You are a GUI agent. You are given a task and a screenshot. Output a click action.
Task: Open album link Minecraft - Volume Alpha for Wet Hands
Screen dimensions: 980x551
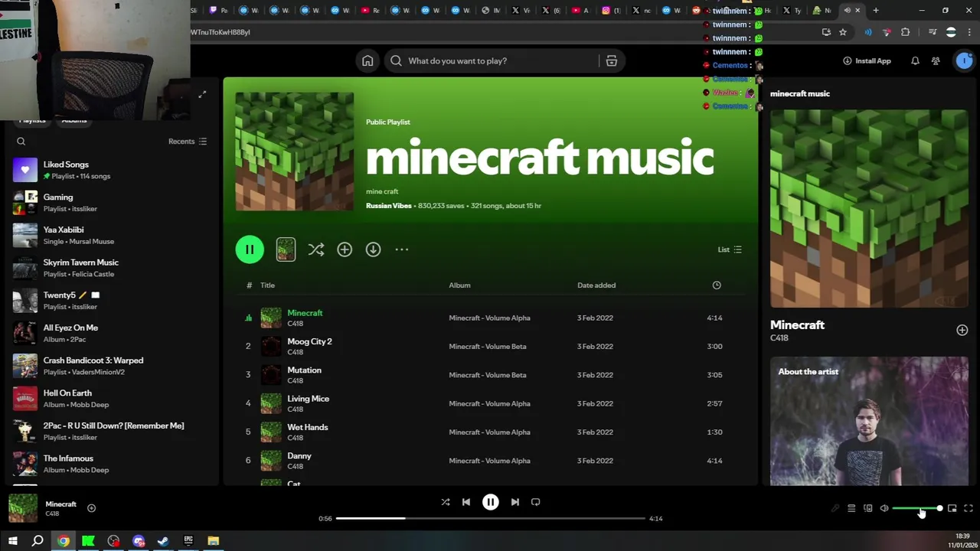(489, 432)
